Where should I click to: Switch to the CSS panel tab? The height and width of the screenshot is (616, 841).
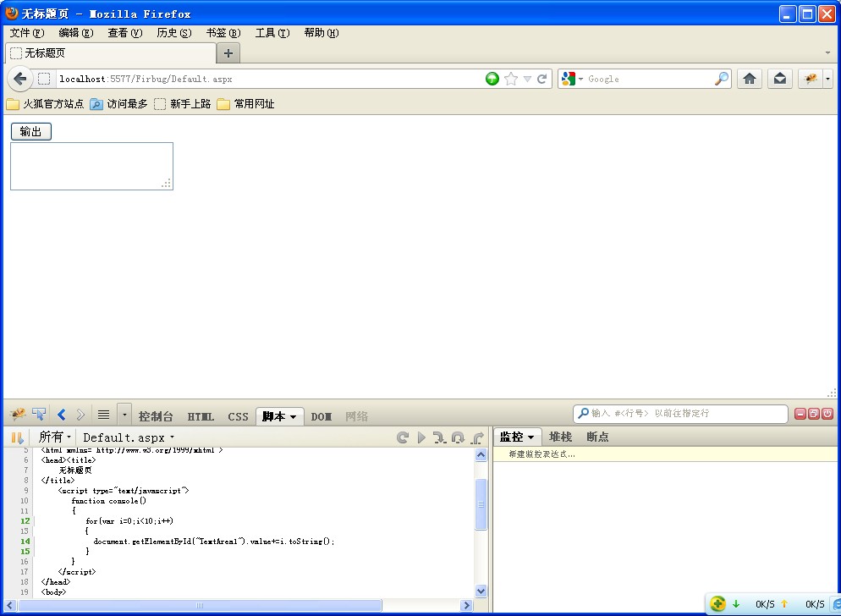point(238,416)
